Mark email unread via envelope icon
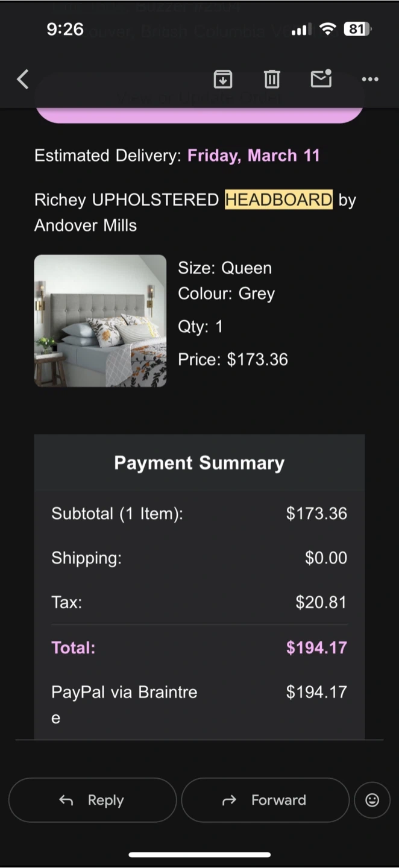 click(321, 79)
